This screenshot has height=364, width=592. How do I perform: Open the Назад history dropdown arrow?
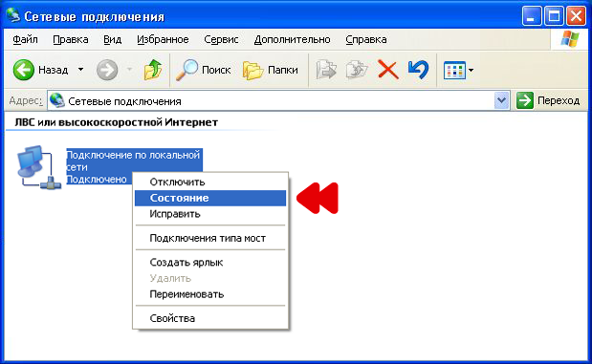click(80, 70)
